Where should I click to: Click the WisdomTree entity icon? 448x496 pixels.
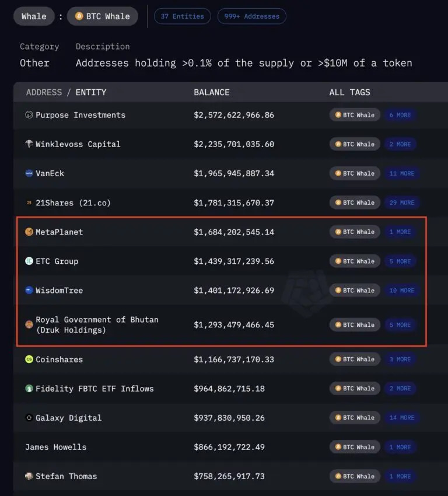[x=29, y=290]
